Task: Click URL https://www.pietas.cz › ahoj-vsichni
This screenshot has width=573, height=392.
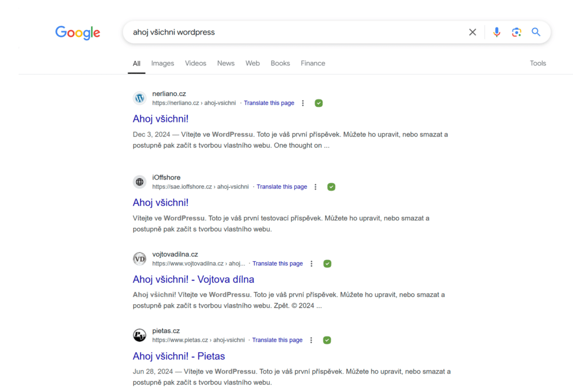Action: pyautogui.click(x=199, y=340)
